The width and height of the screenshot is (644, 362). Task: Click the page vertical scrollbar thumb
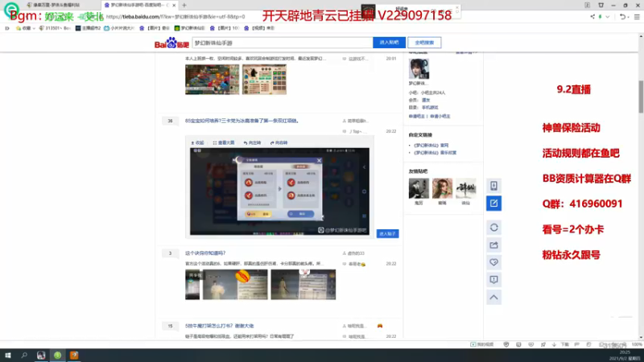(641, 97)
